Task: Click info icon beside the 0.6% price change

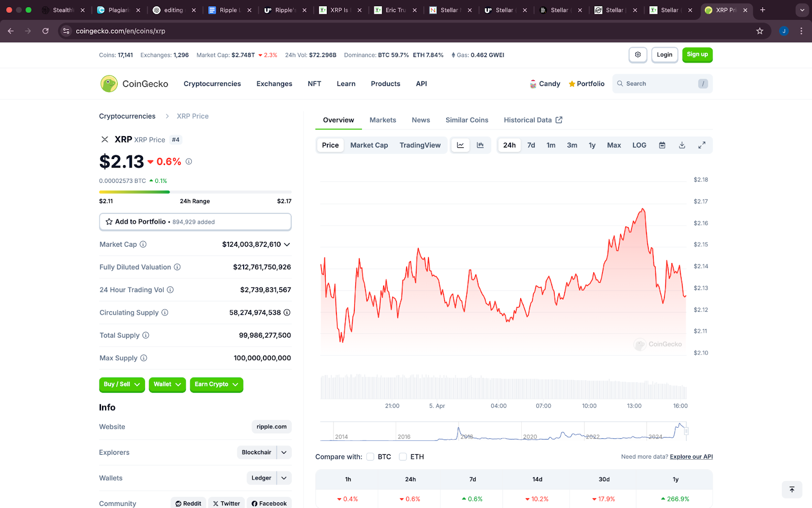Action: pos(189,162)
